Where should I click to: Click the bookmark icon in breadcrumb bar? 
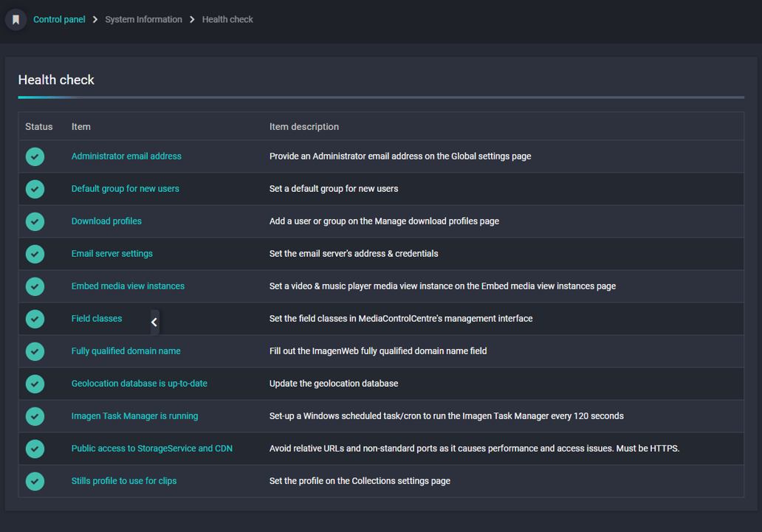click(x=16, y=19)
